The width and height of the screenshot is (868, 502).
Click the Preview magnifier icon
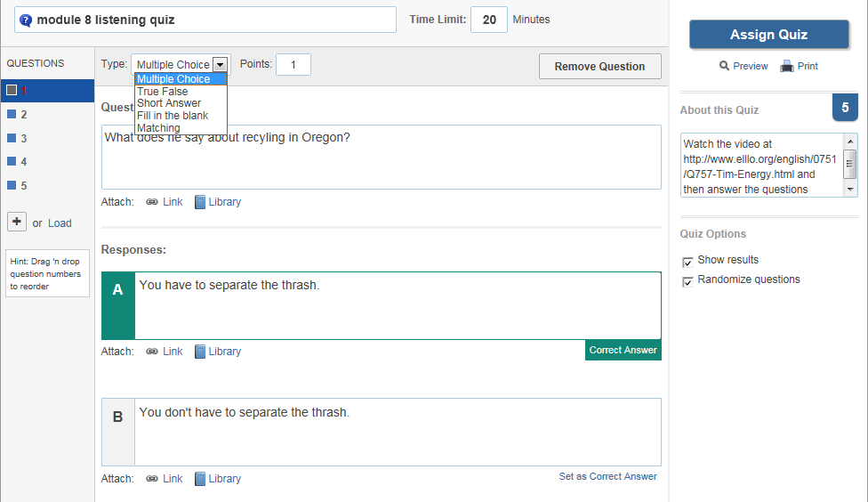[725, 66]
